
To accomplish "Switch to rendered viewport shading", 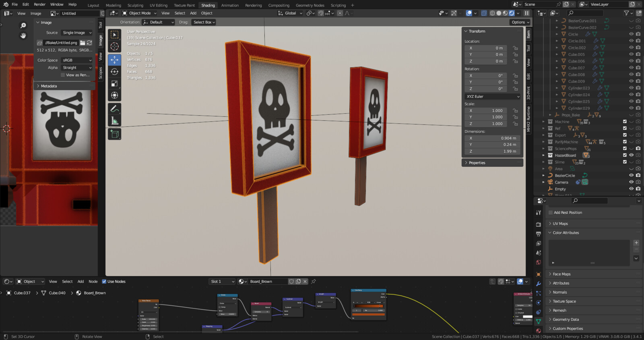I will tap(512, 13).
